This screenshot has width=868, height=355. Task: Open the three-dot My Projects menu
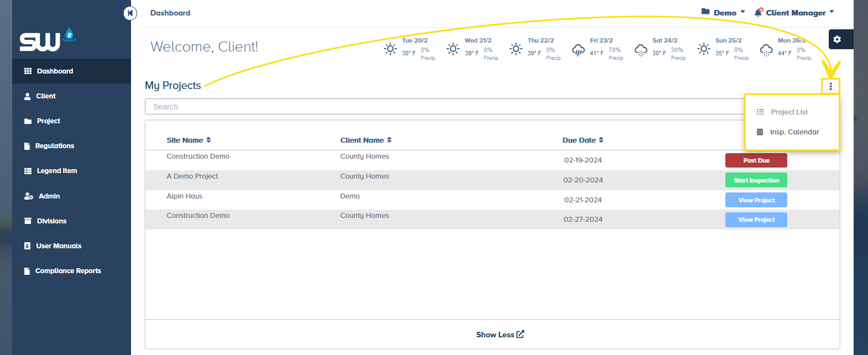point(830,86)
